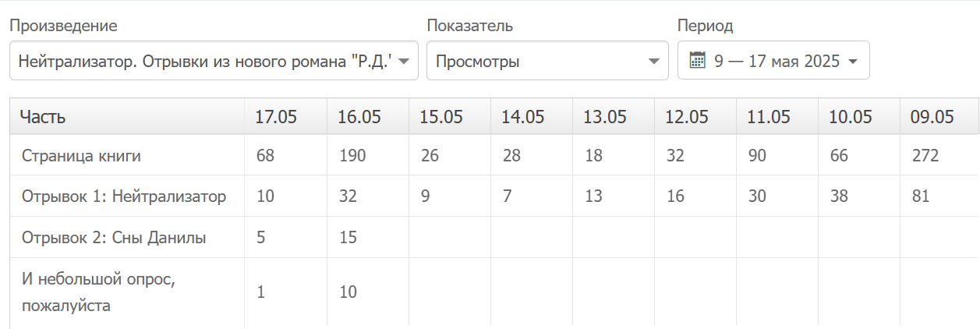This screenshot has width=980, height=329.
Task: Click the 81 value for Отрывок 1
Action: (920, 196)
